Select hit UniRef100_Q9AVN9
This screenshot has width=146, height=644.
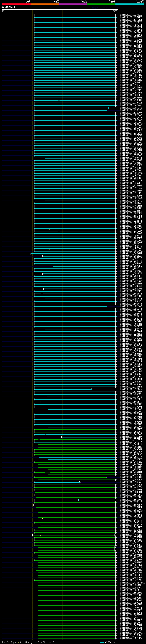click(131, 70)
